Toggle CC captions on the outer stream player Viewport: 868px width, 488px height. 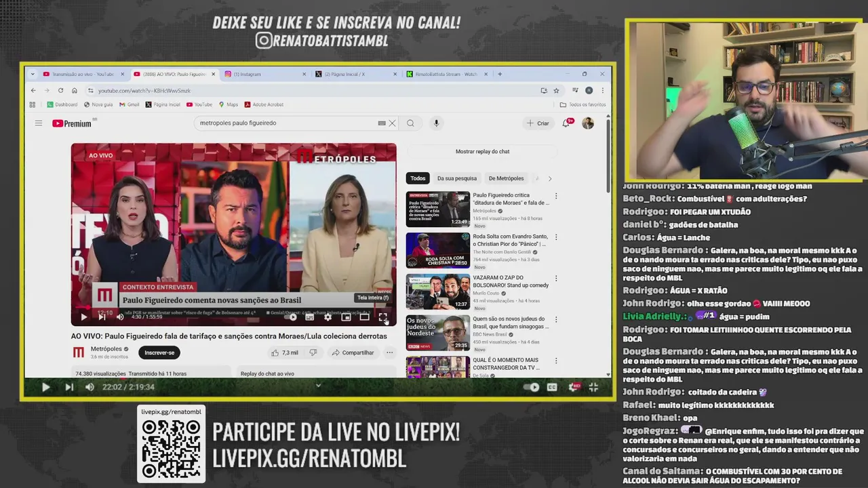click(x=552, y=387)
